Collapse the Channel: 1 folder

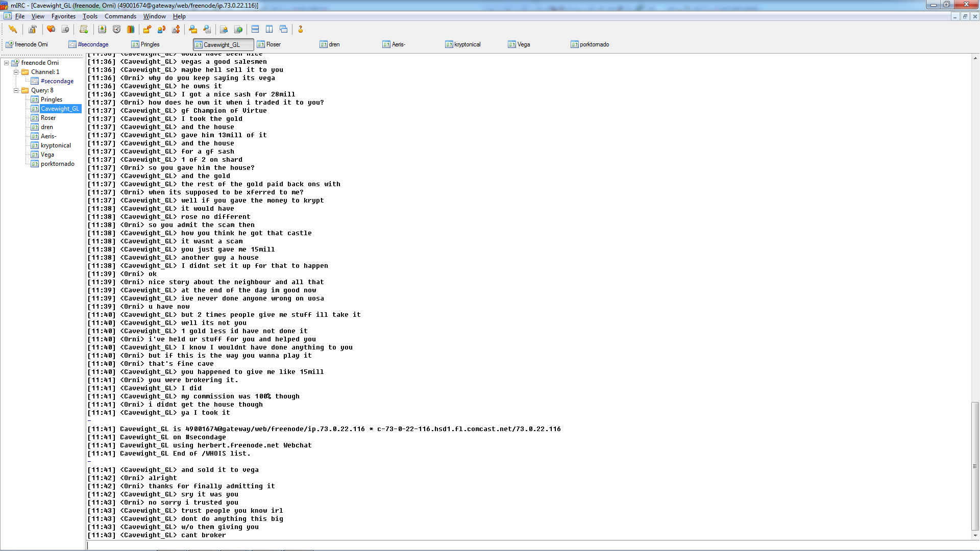16,72
